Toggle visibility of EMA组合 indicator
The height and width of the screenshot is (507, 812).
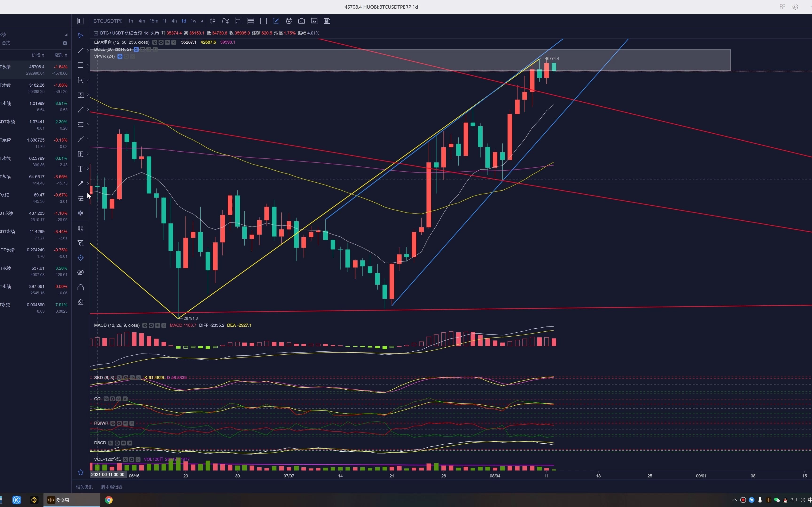(155, 42)
